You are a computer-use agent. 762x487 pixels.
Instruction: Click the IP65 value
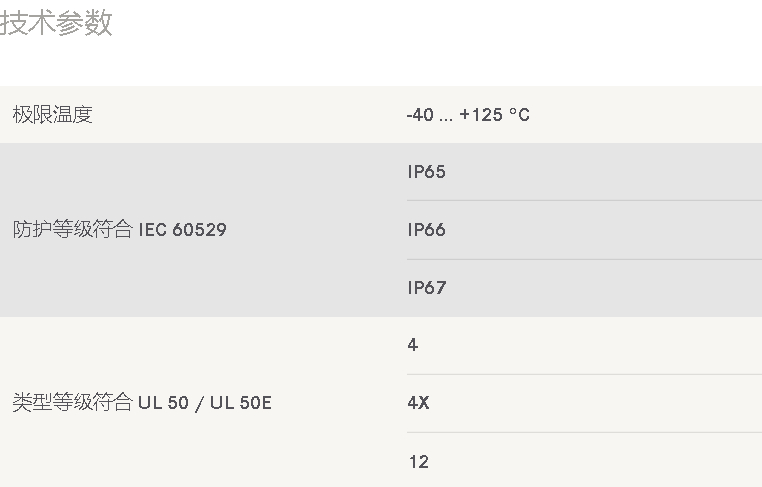pos(426,172)
